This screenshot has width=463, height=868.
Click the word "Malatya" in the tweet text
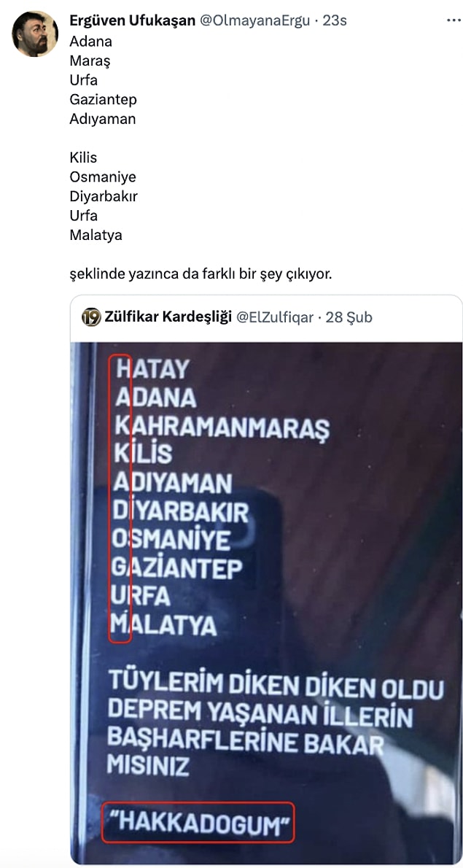(96, 236)
